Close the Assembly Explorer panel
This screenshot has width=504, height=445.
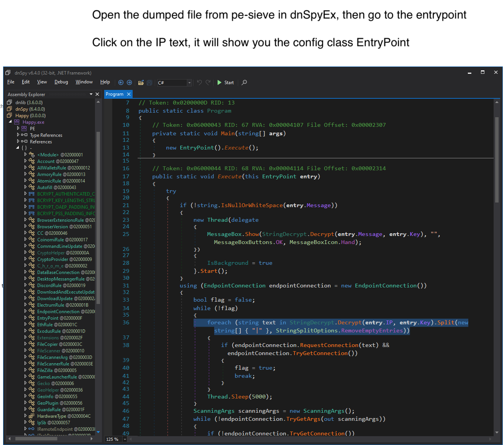(x=97, y=94)
